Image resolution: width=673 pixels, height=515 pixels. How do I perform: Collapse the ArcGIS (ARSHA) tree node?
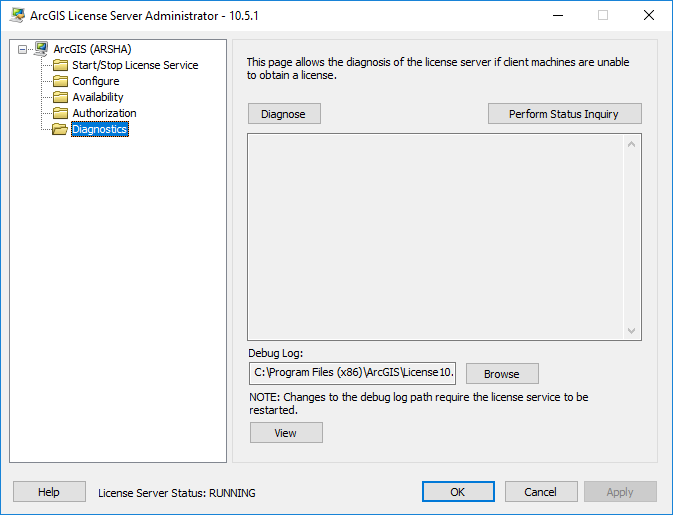coord(22,49)
